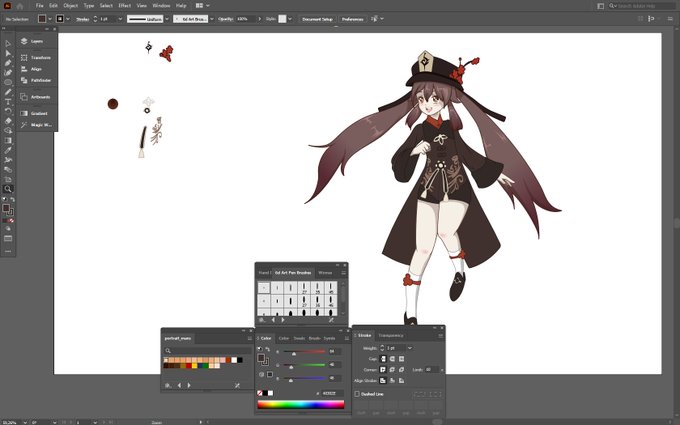
Task: Click the blue B slider in Color panel
Action: (304, 379)
